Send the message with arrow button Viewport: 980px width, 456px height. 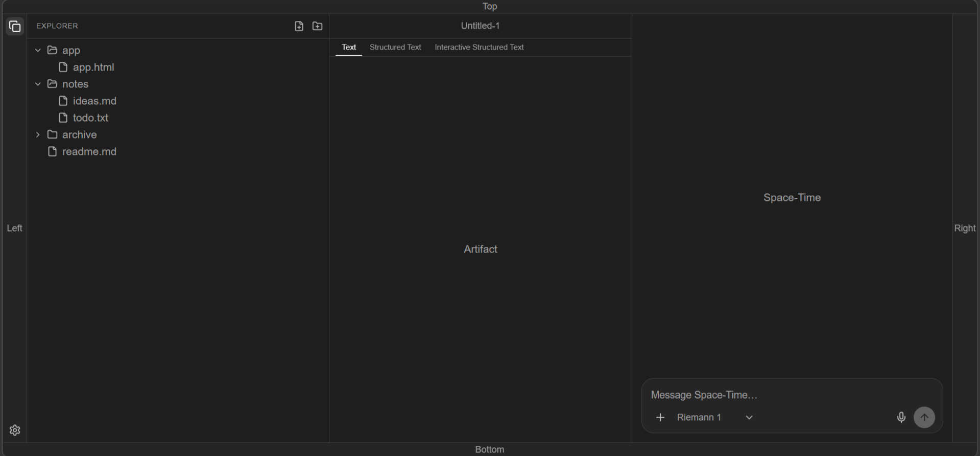pos(924,417)
